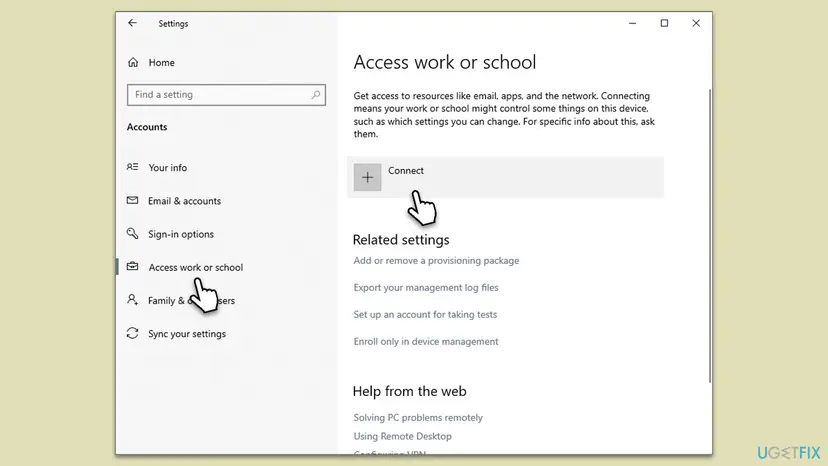Image resolution: width=828 pixels, height=466 pixels.
Task: Open Export your management log files
Action: coord(426,287)
